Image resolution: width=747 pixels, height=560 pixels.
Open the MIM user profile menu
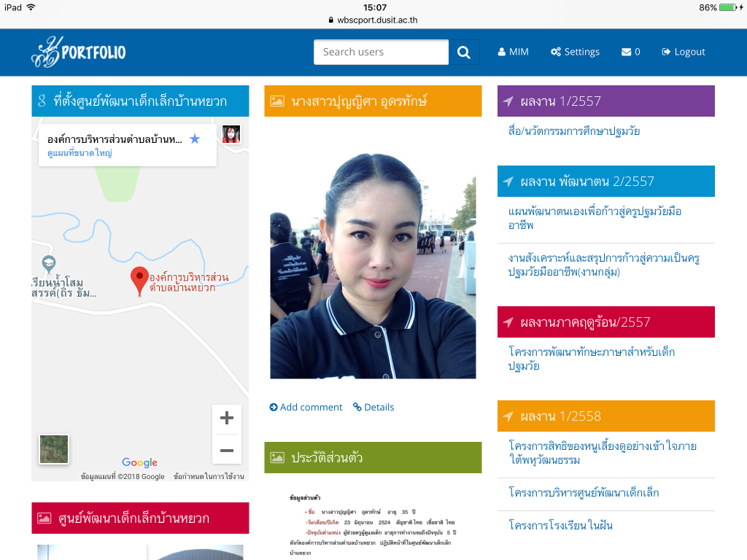click(x=513, y=52)
